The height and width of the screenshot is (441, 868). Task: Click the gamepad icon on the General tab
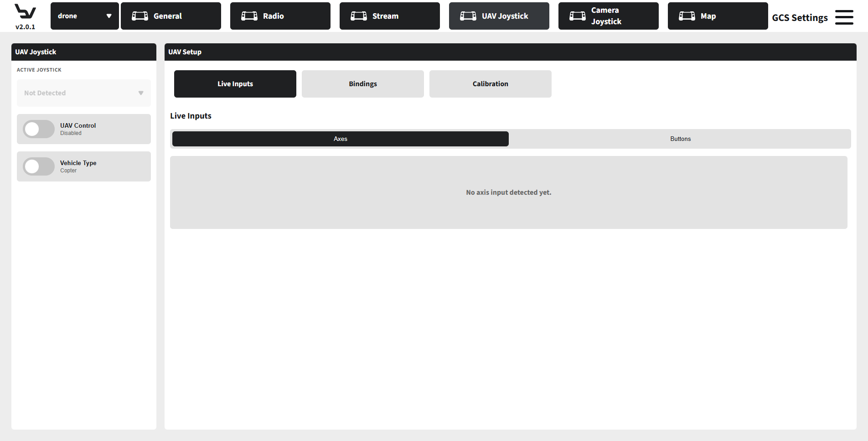click(x=139, y=16)
